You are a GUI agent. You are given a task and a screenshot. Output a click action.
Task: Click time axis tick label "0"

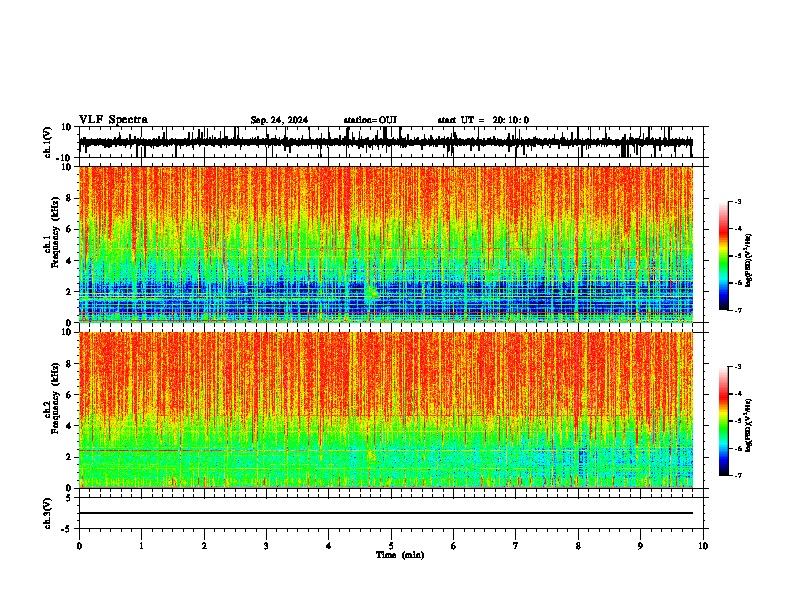pyautogui.click(x=79, y=546)
